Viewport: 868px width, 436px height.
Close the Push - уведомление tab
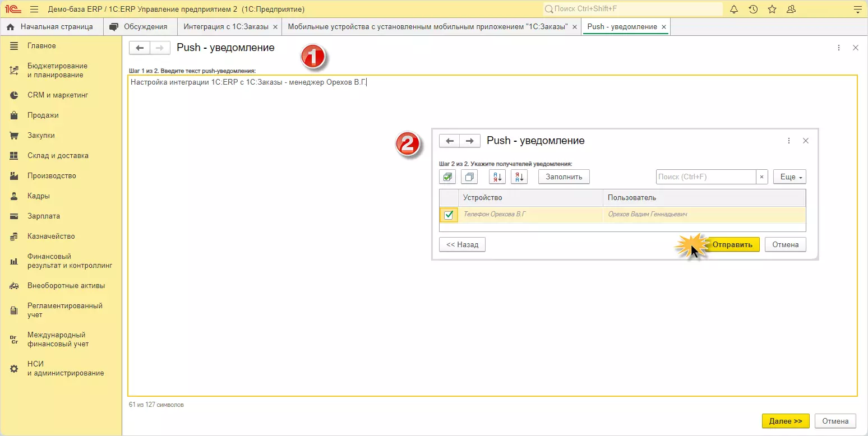coord(664,27)
